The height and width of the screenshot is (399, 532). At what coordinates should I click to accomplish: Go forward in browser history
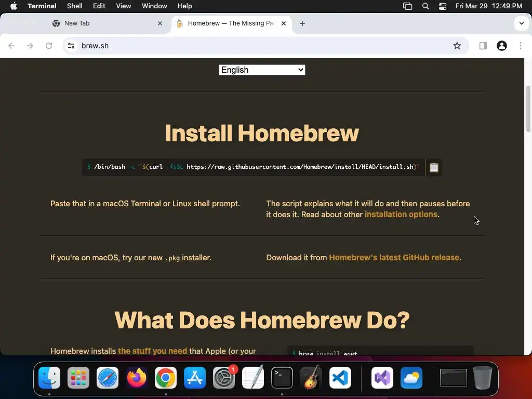tap(30, 46)
